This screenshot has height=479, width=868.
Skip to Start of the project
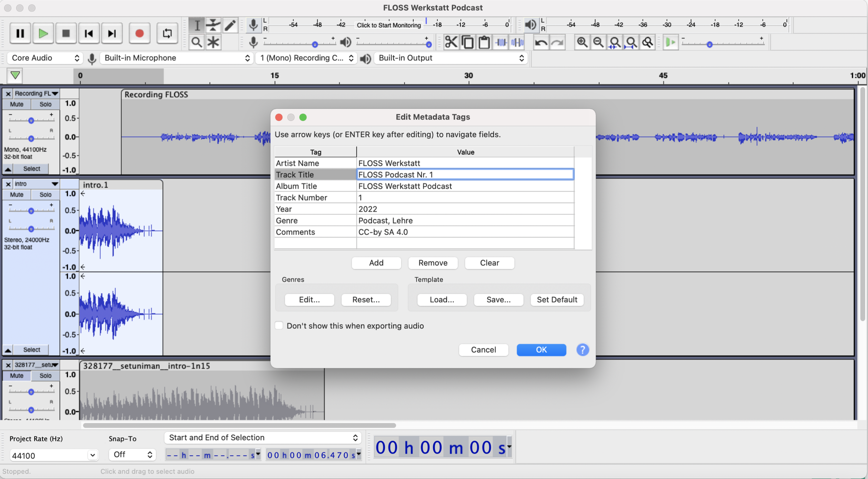point(89,34)
